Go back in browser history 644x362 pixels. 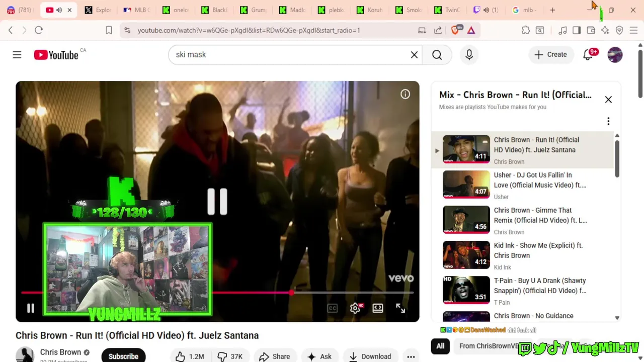[11, 30]
